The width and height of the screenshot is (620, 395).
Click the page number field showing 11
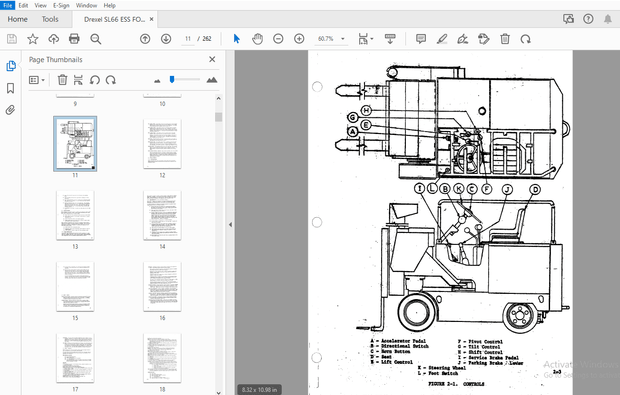click(x=188, y=39)
